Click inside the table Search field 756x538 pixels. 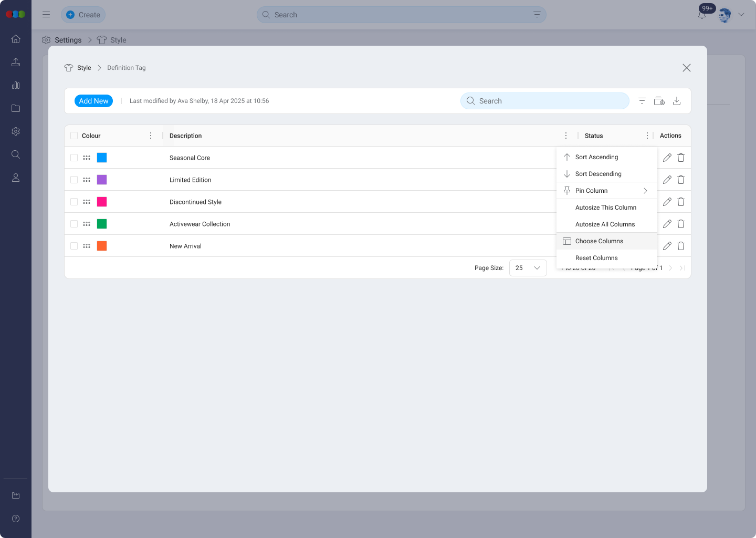point(544,100)
